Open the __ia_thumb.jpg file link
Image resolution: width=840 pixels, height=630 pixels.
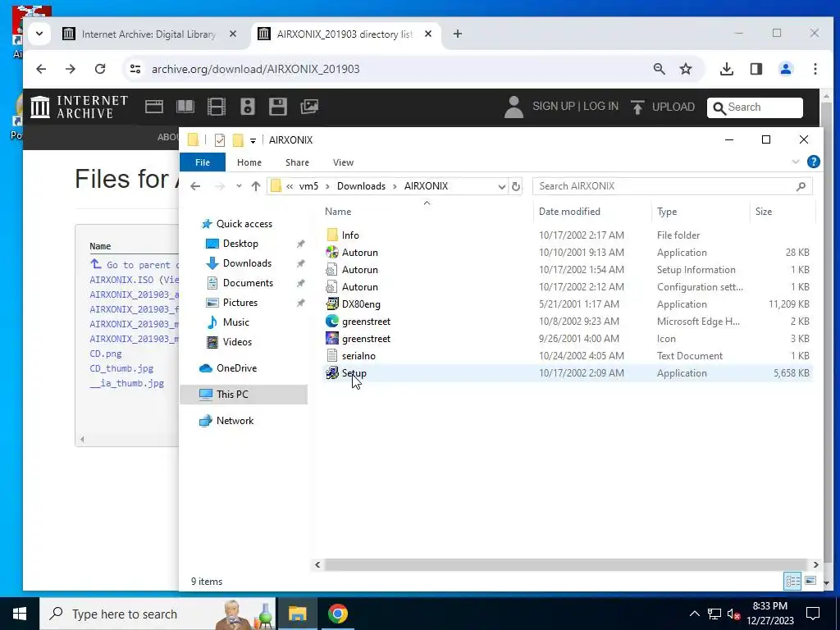point(127,383)
